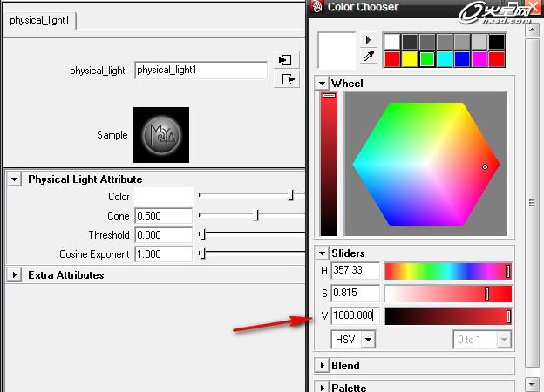Click the white Color attribute swatch
544x392 pixels.
[x=163, y=197]
